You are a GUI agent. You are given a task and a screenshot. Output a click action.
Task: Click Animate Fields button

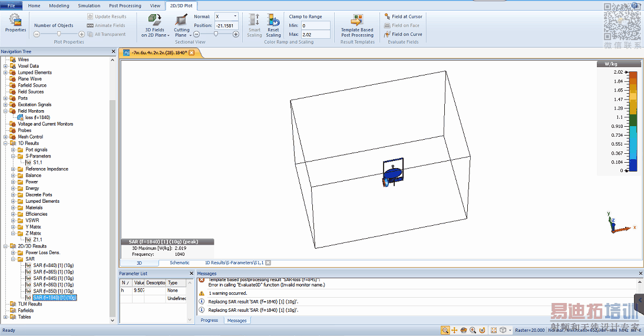click(x=106, y=25)
